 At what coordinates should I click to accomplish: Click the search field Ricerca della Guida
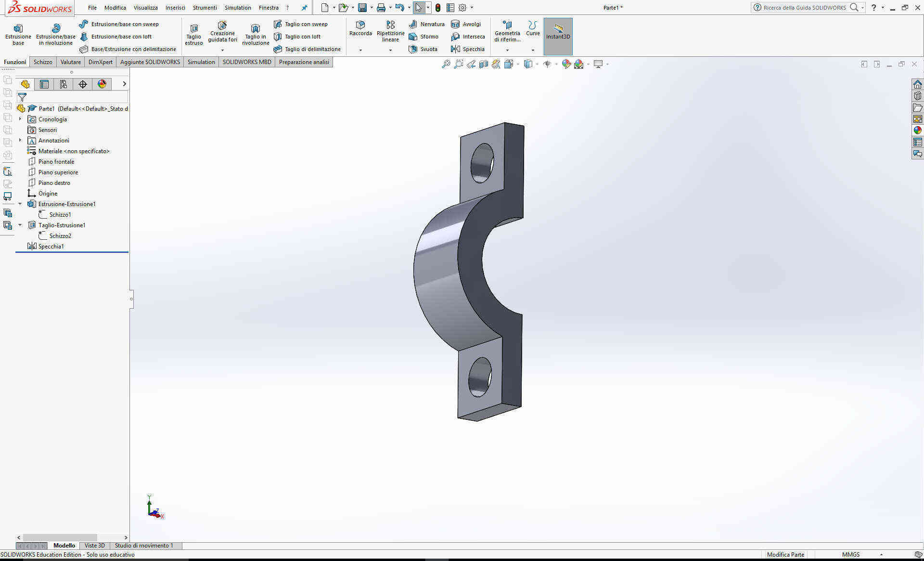coord(805,8)
